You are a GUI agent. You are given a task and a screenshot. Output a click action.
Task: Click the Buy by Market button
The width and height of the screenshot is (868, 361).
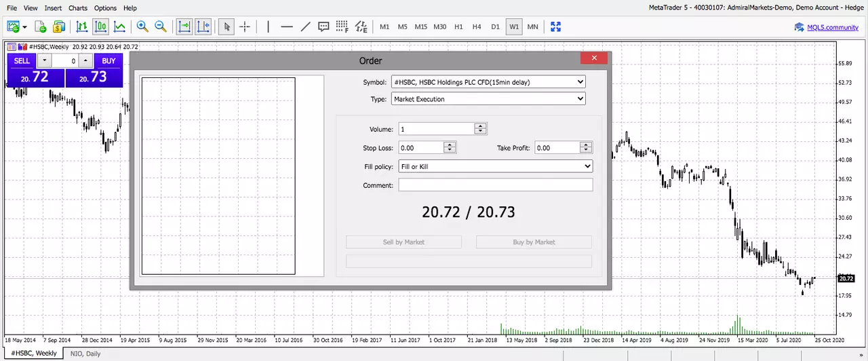point(534,242)
